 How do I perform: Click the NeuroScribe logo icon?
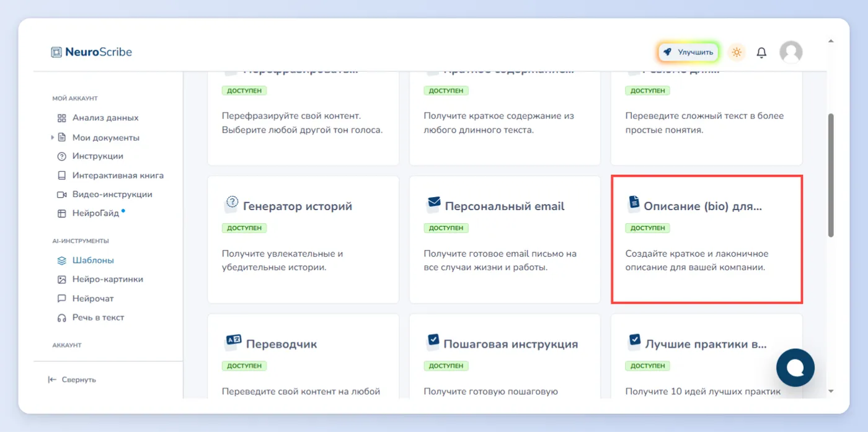click(x=56, y=52)
